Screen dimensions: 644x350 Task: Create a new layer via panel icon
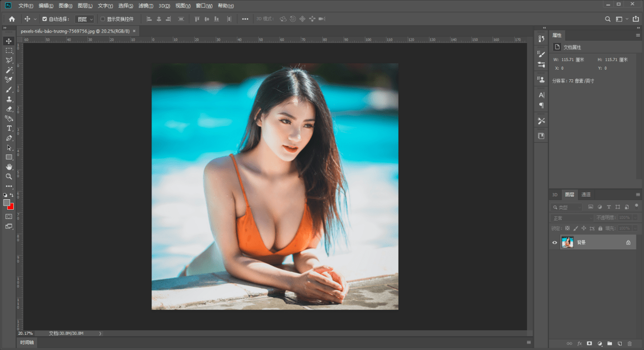click(620, 344)
